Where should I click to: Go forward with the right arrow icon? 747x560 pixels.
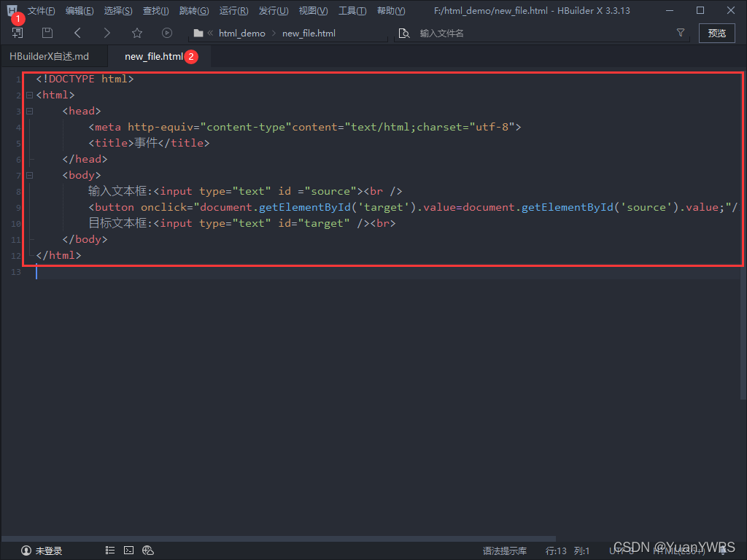pos(107,33)
